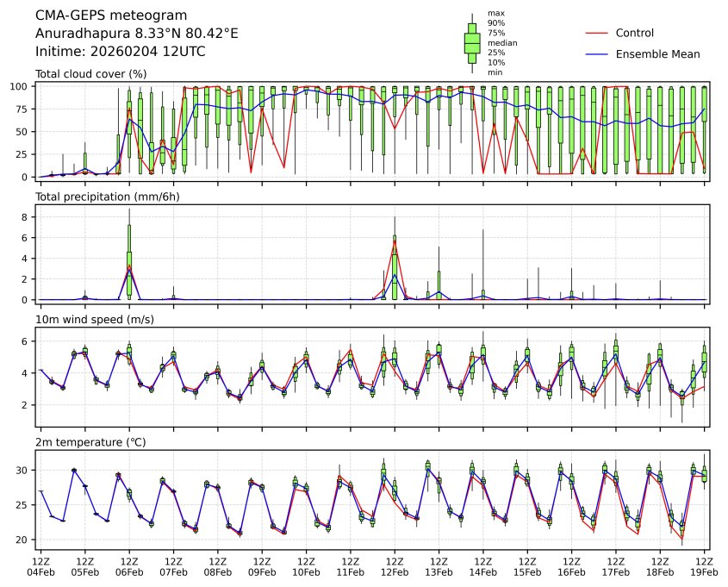This screenshot has width=728, height=587.
Task: Click the blue Ensemble Mean legend line
Action: [x=599, y=54]
